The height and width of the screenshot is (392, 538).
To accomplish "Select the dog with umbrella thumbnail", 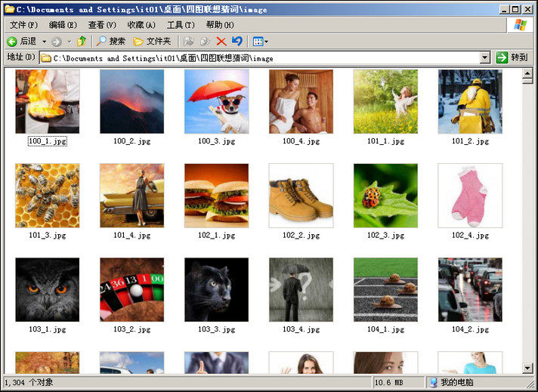I will tap(217, 101).
